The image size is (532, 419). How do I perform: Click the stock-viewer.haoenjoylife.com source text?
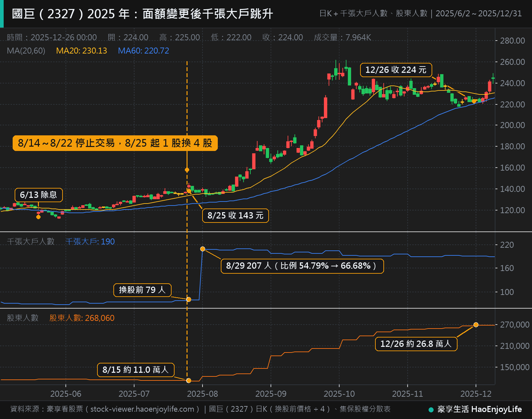142,409
